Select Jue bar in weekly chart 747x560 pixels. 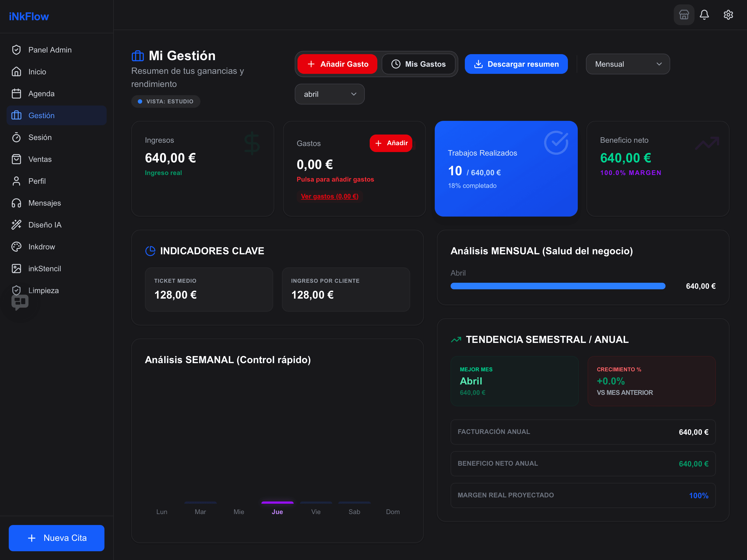coord(277,503)
